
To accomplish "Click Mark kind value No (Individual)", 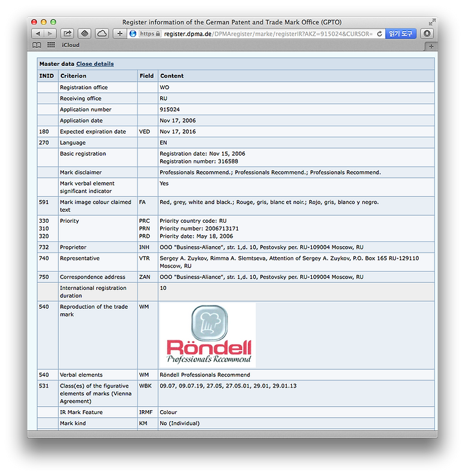I will click(180, 423).
